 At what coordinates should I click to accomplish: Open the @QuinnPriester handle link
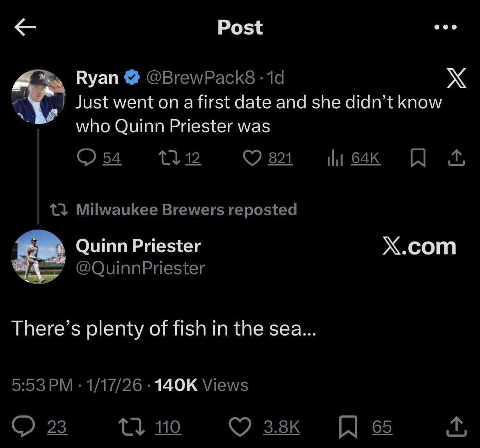140,268
